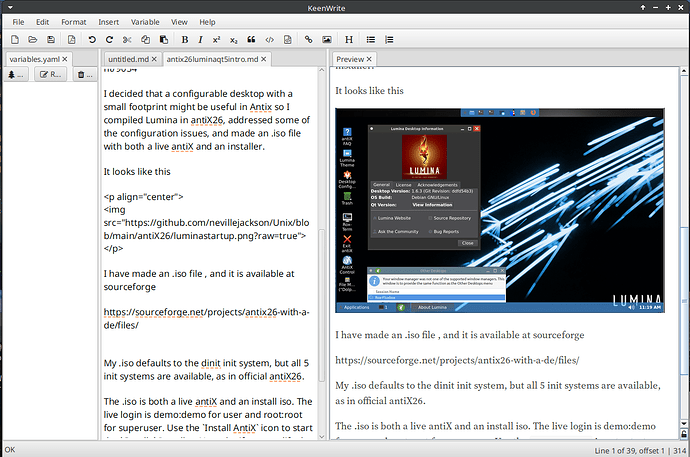Click the "It looks like this" editor line
The image size is (690, 457).
pos(137,172)
